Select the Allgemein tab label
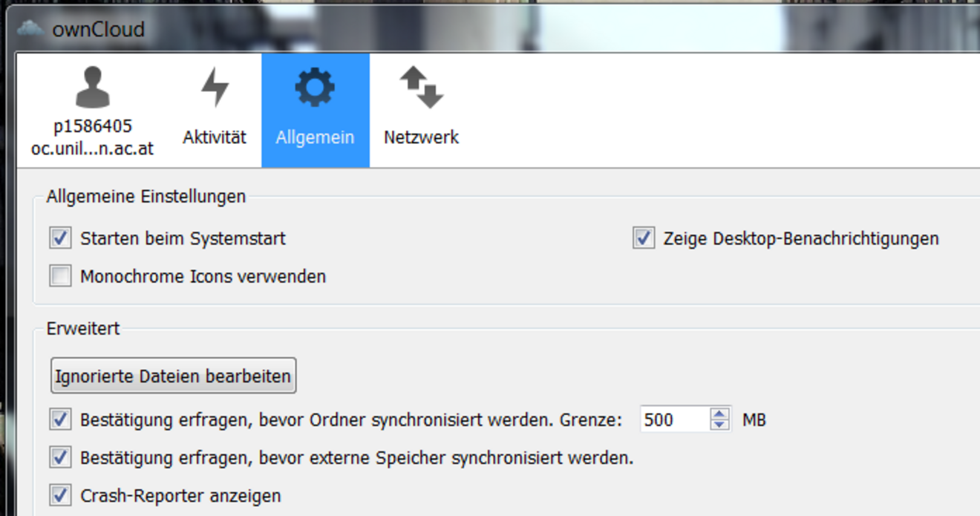 (x=315, y=137)
